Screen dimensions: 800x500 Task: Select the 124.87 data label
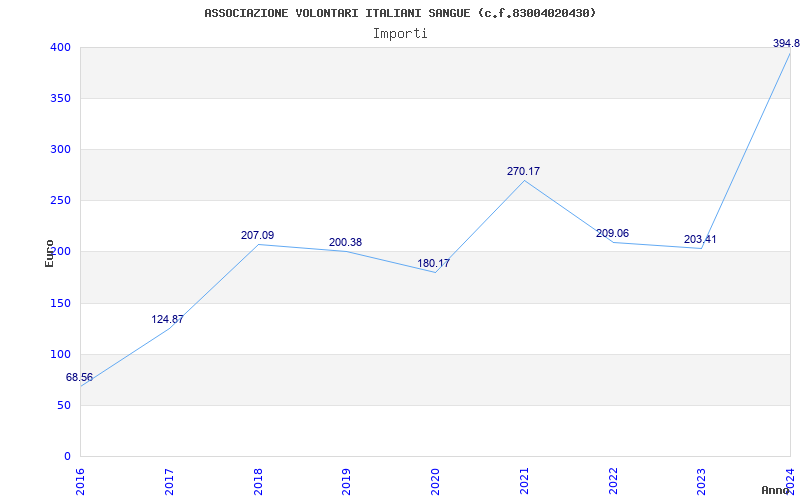[x=167, y=319]
